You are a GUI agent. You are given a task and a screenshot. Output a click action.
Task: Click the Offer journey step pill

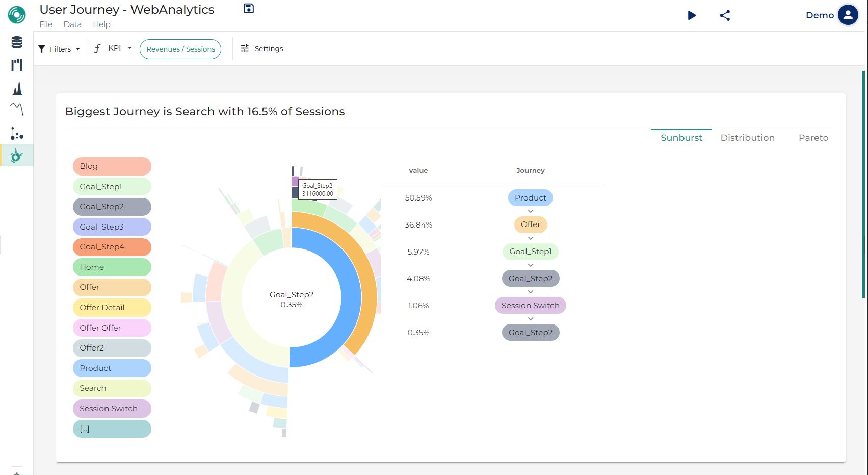coord(530,224)
